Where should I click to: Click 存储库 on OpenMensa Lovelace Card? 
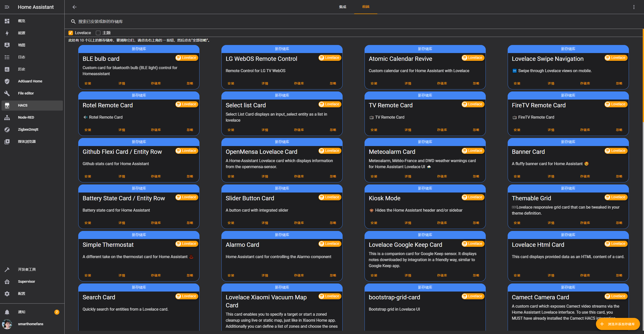click(x=299, y=176)
